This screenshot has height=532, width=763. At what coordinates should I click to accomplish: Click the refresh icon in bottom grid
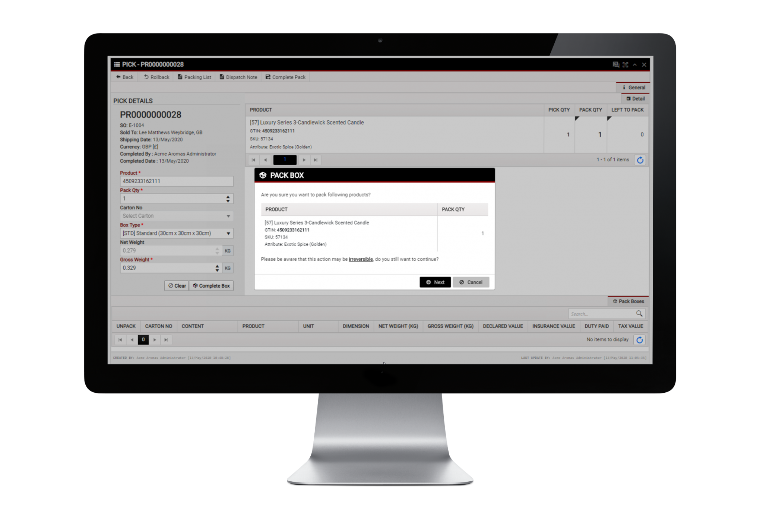[640, 340]
